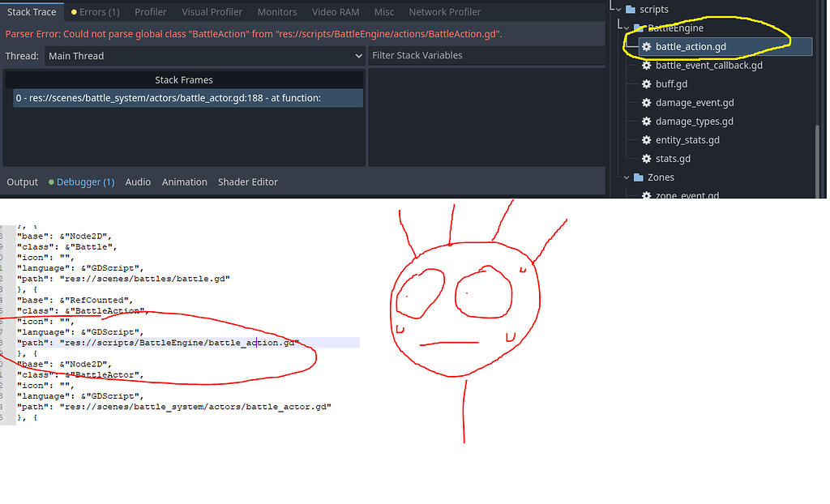Click the "class": &"Battle" line
Image resolution: width=830 pixels, height=504 pixels.
click(x=66, y=246)
